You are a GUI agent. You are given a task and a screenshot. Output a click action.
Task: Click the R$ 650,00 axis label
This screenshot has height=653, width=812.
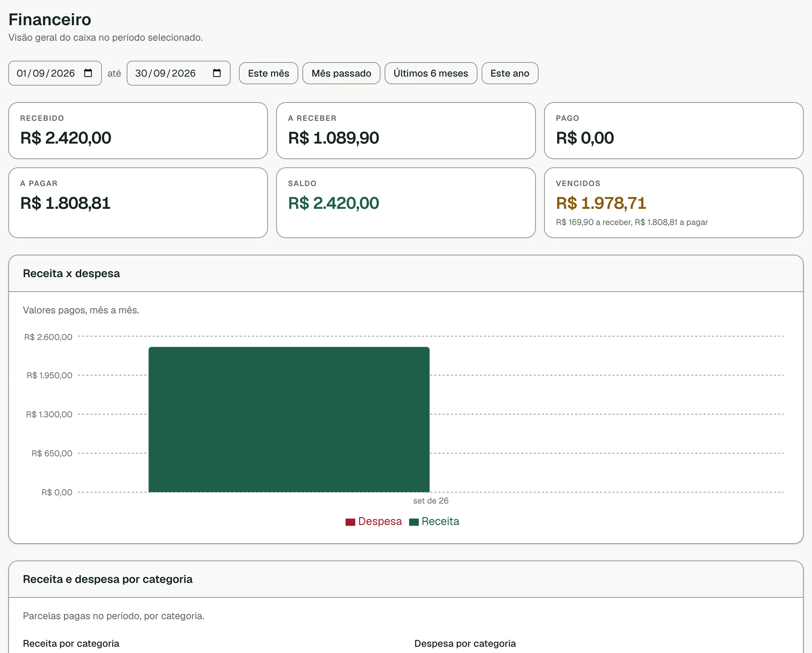(52, 454)
